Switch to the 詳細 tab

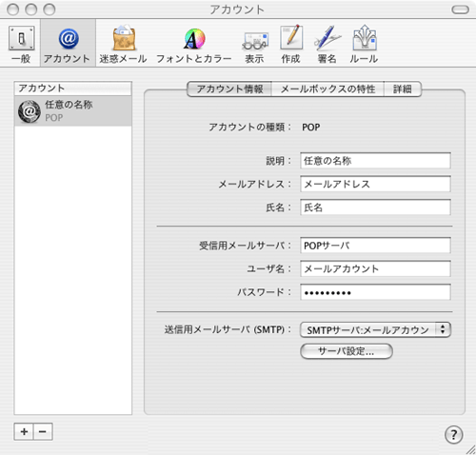(x=403, y=89)
